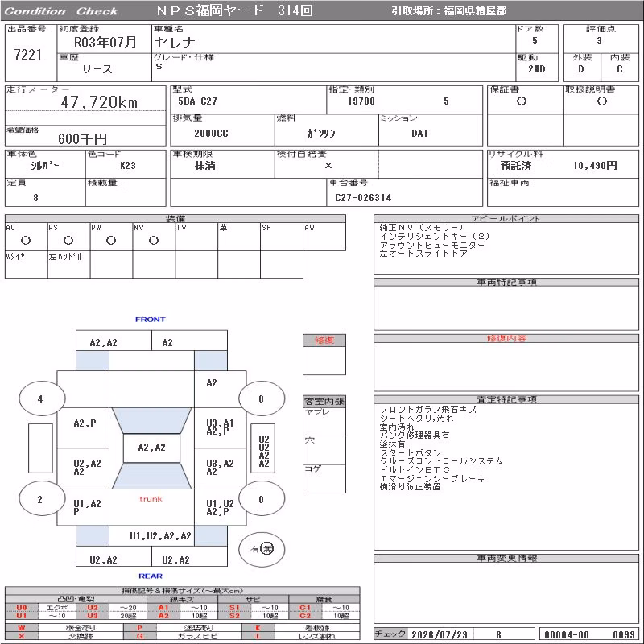Image resolution: width=644 pixels, height=644 pixels.
Task: Click the check date '2026/07/29'
Action: [x=440, y=634]
